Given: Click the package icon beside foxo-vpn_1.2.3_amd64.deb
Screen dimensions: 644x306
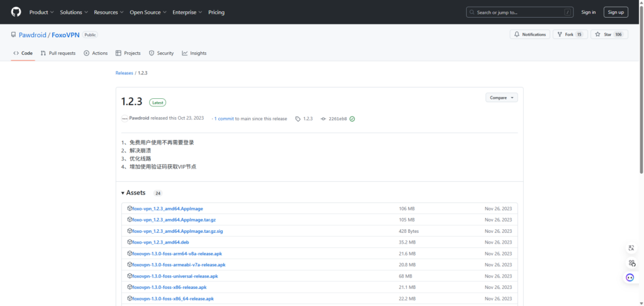Looking at the screenshot, I should [130, 242].
